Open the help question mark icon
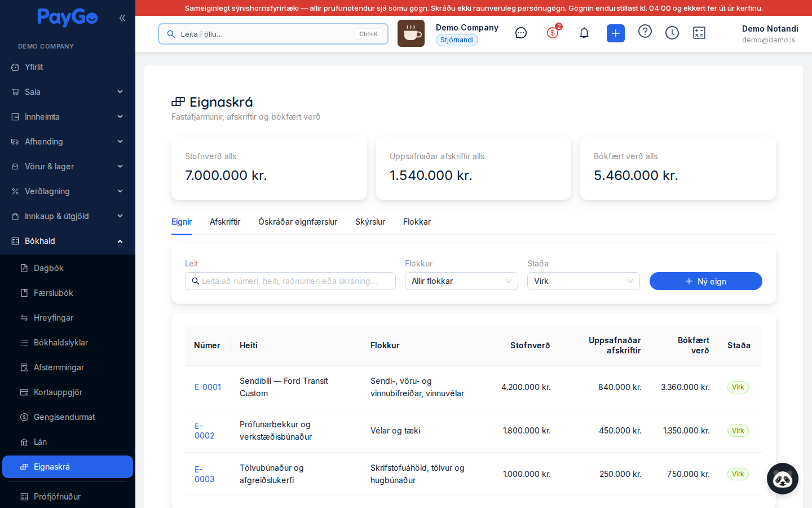 [645, 31]
